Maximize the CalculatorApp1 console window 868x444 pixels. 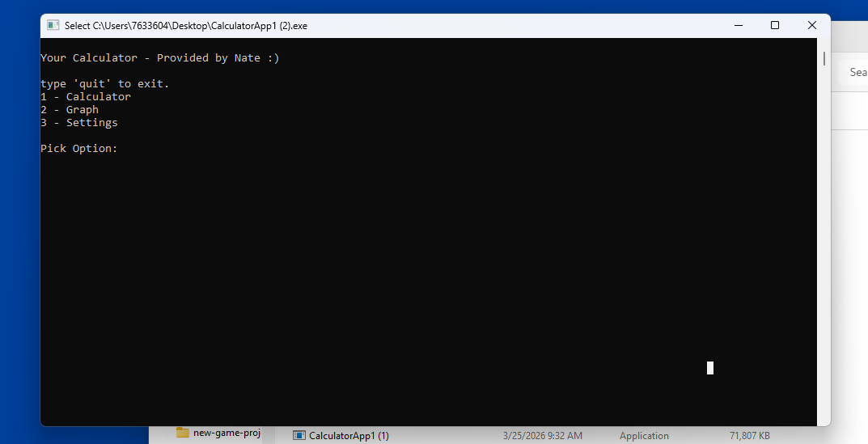pyautogui.click(x=775, y=25)
